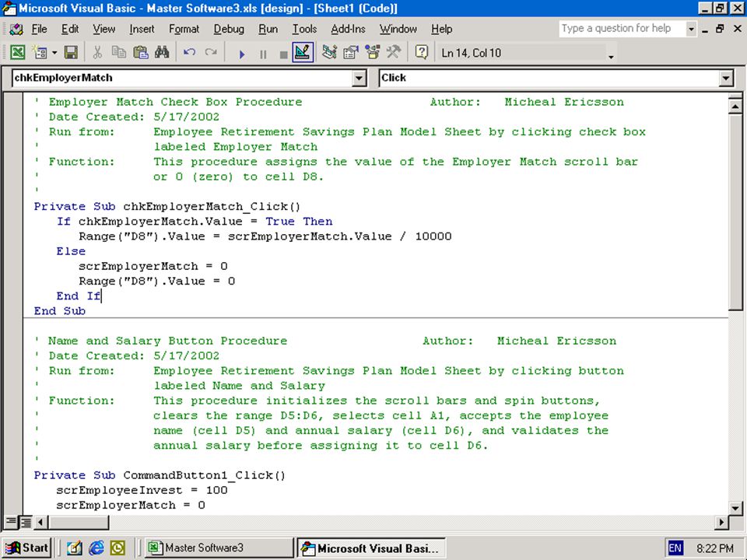Screen dimensions: 747x560
Task: Open the Windows Start button
Action: (27, 548)
